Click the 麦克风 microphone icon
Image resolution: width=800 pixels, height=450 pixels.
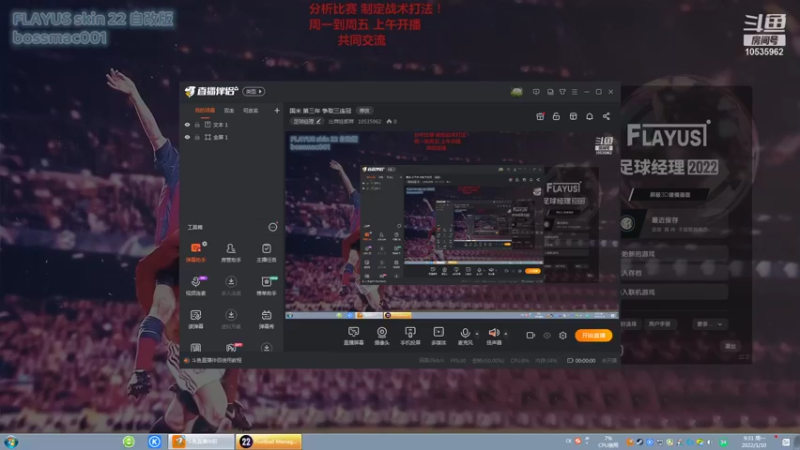pos(465,334)
